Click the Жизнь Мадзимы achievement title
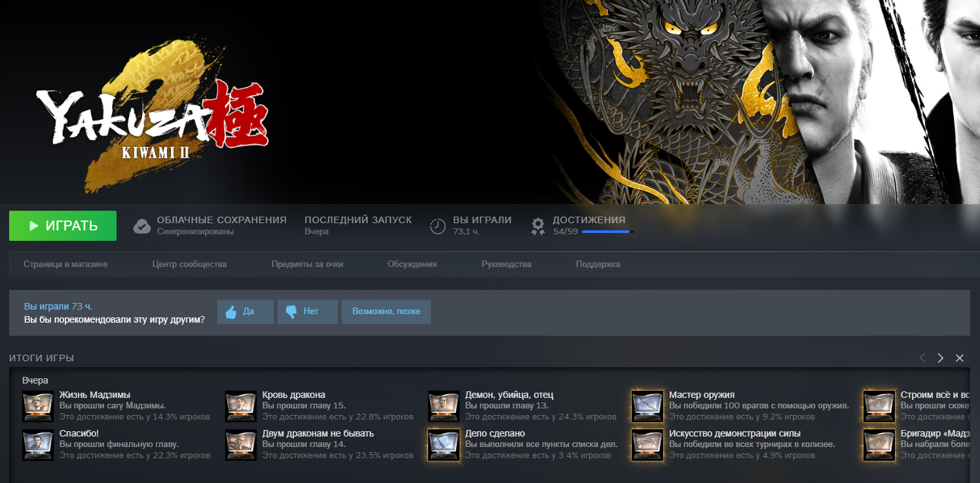This screenshot has height=483, width=980. (x=95, y=395)
